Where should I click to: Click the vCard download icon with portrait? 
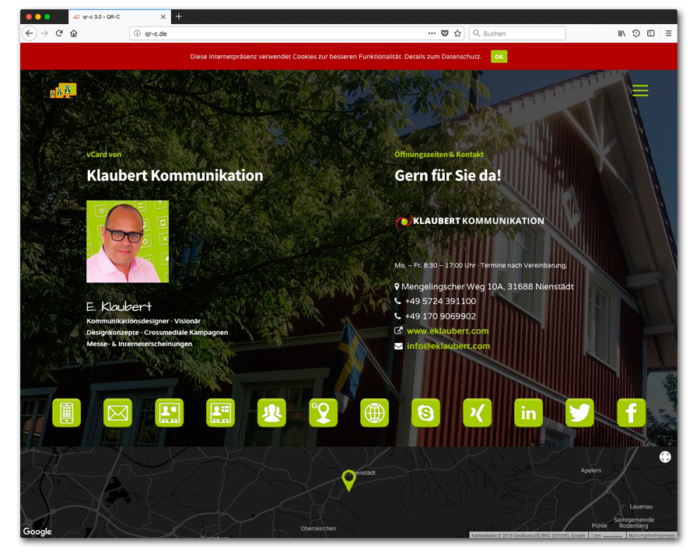tap(169, 413)
